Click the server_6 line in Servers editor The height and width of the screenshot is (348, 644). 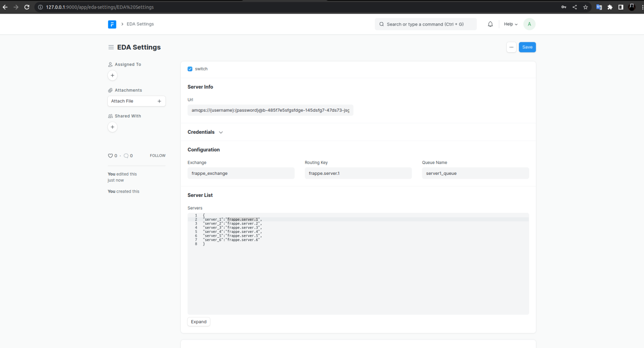click(x=232, y=240)
